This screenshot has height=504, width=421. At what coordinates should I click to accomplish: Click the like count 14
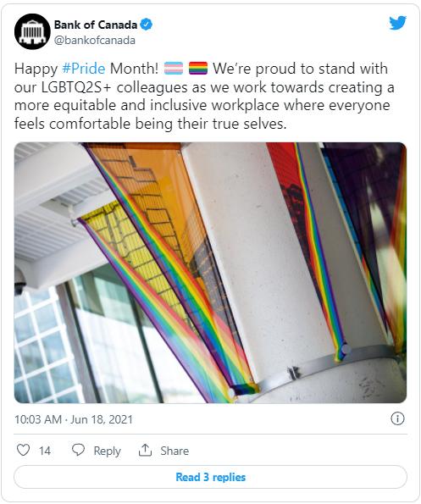coord(45,451)
